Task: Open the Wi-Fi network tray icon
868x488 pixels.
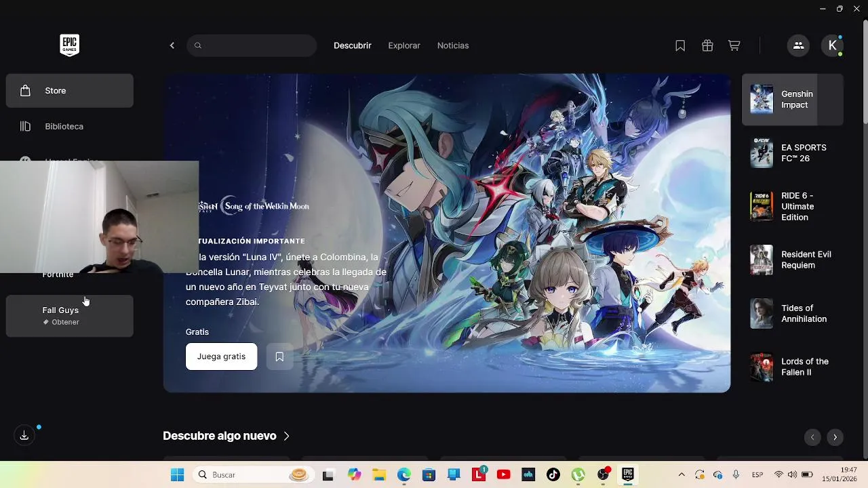Action: tap(778, 474)
